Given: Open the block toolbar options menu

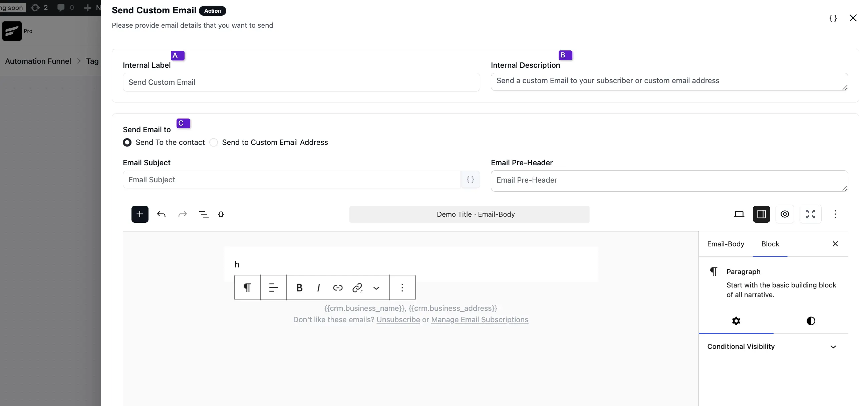Looking at the screenshot, I should [402, 288].
